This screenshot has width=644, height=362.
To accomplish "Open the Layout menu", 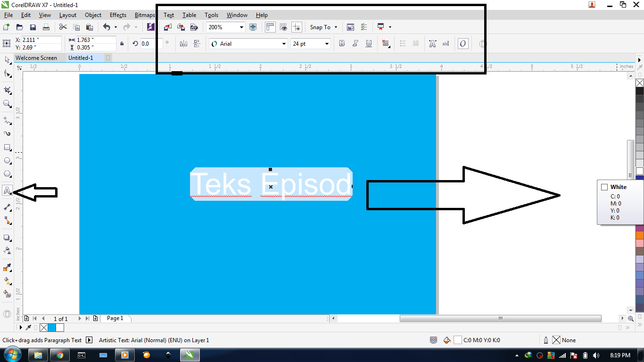I will 68,15.
